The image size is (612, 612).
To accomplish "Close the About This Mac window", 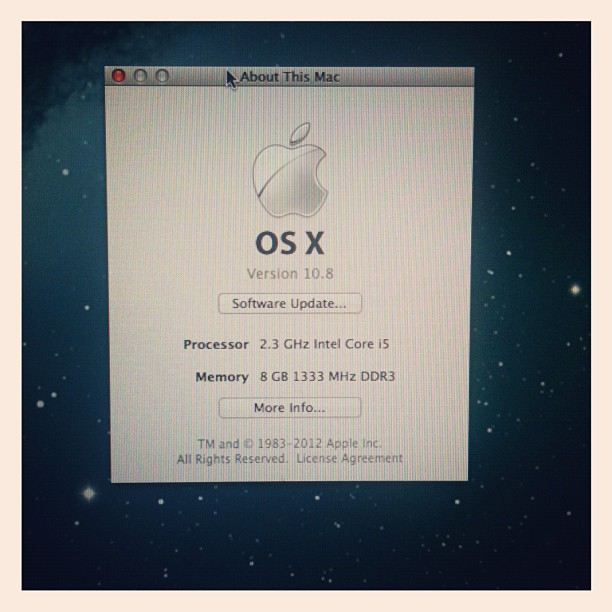I will pos(119,76).
